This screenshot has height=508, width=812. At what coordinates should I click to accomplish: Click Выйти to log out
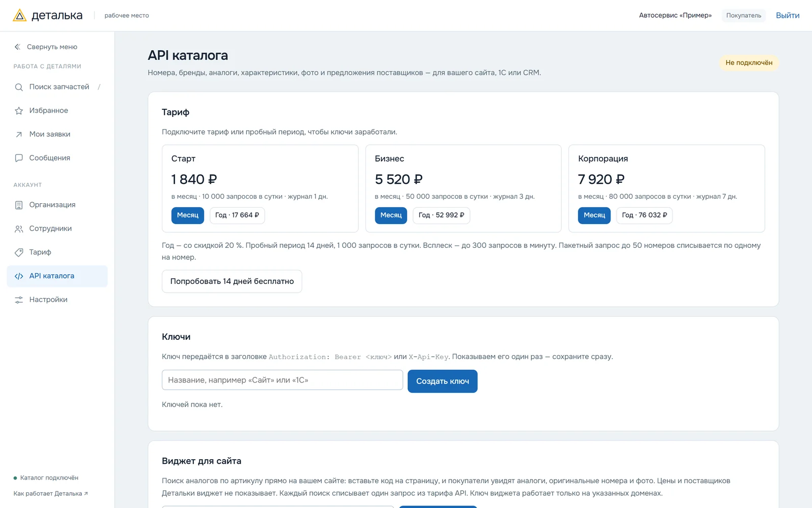tap(788, 15)
